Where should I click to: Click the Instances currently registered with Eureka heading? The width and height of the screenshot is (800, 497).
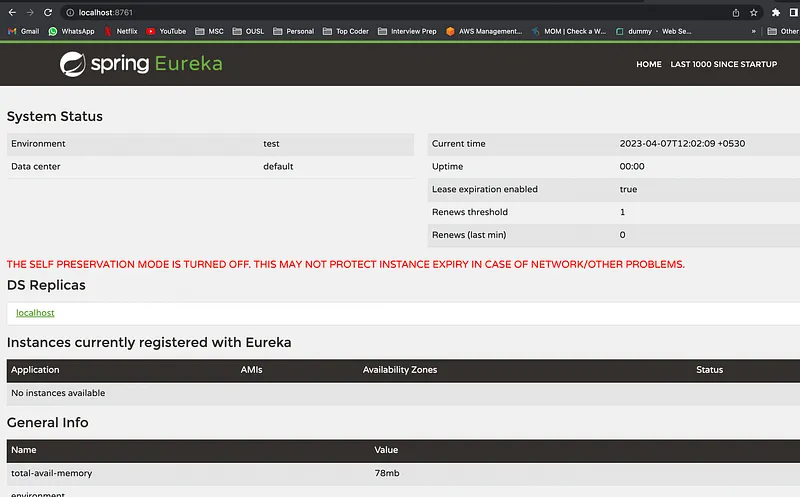click(x=149, y=342)
